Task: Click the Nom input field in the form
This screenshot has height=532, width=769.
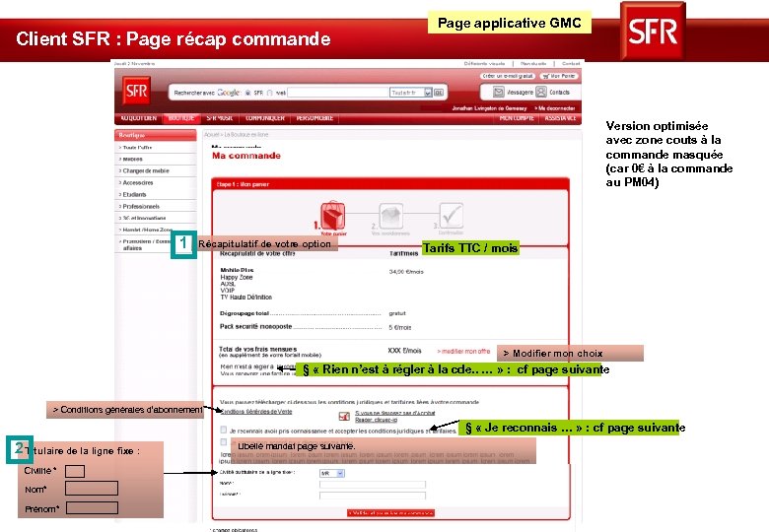Action: point(373,485)
